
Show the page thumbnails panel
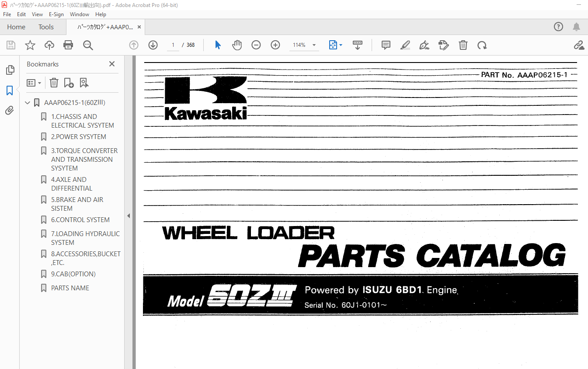(10, 70)
